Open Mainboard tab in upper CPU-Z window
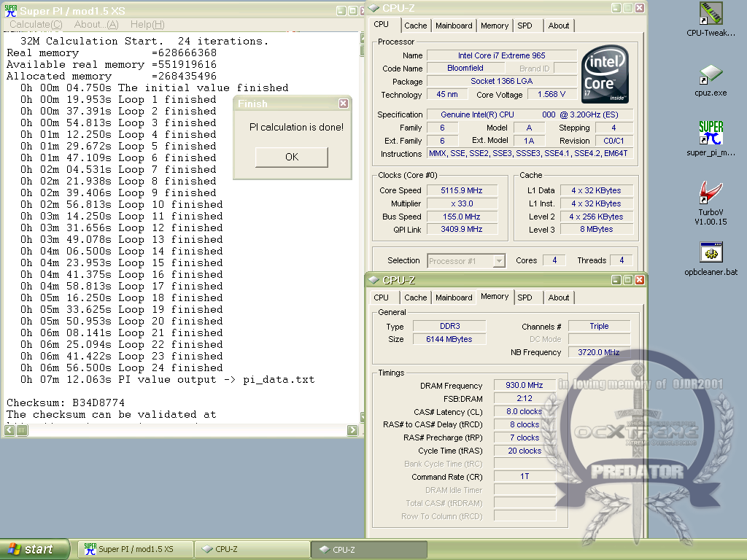This screenshot has height=560, width=747. pos(454,26)
